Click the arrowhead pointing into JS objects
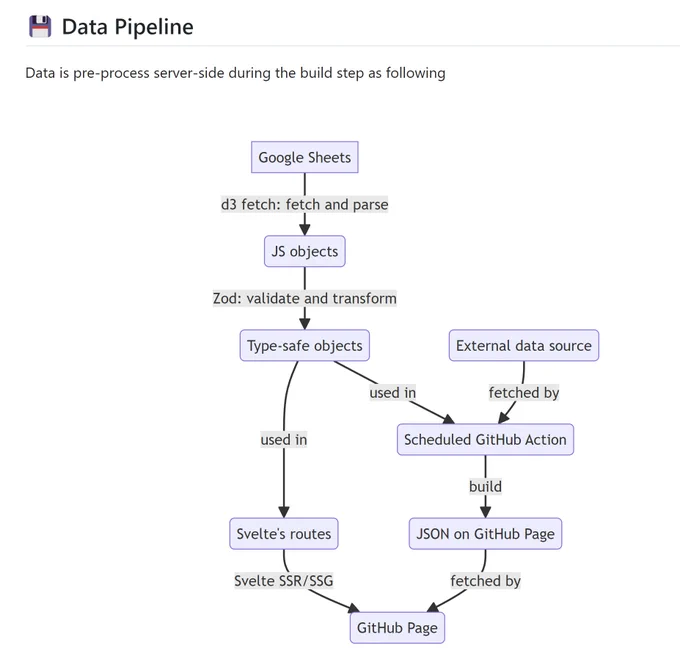680x648 pixels. tap(304, 230)
